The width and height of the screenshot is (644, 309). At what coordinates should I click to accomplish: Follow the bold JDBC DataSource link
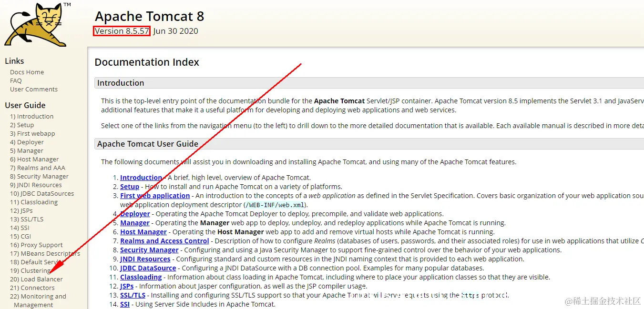(x=148, y=268)
